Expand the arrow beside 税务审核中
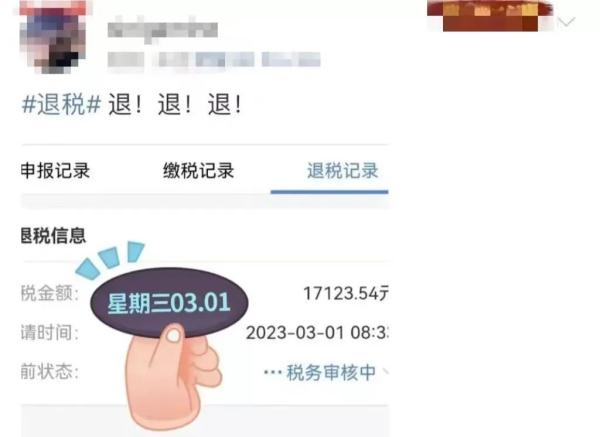 385,371
